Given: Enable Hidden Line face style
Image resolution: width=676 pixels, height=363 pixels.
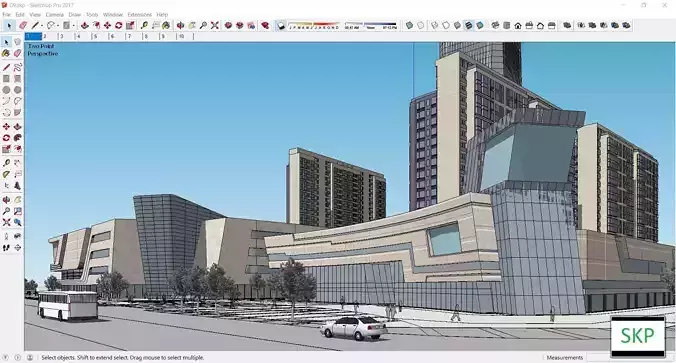Looking at the screenshot, I should click(446, 25).
